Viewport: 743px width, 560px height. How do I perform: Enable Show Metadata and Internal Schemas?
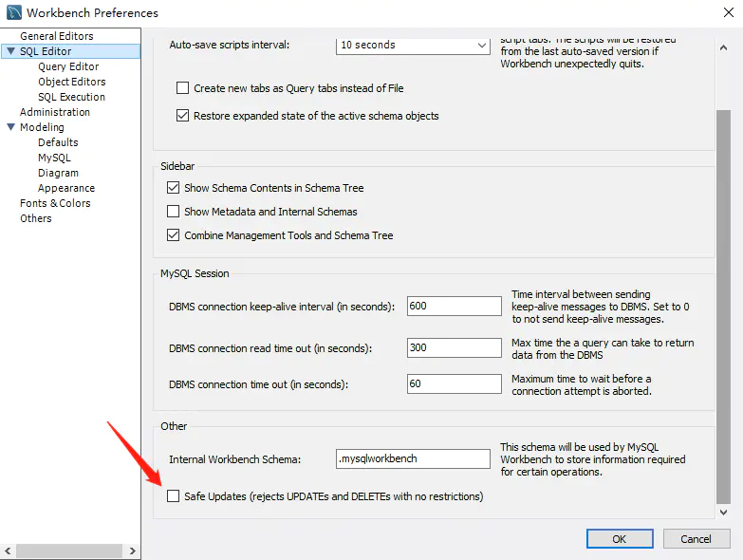pyautogui.click(x=173, y=212)
